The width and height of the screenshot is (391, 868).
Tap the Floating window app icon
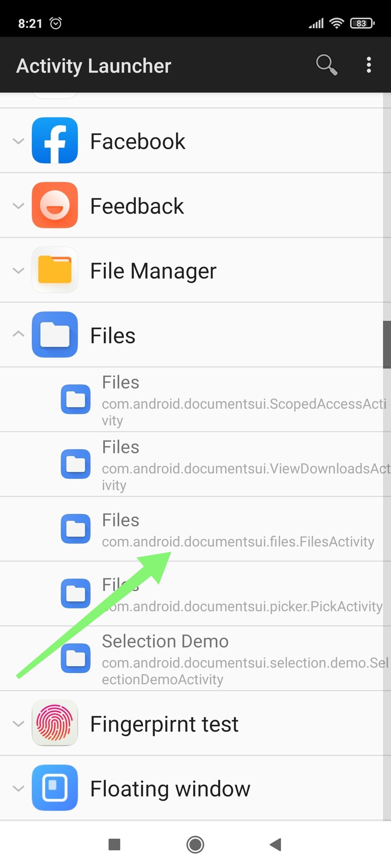pos(55,787)
